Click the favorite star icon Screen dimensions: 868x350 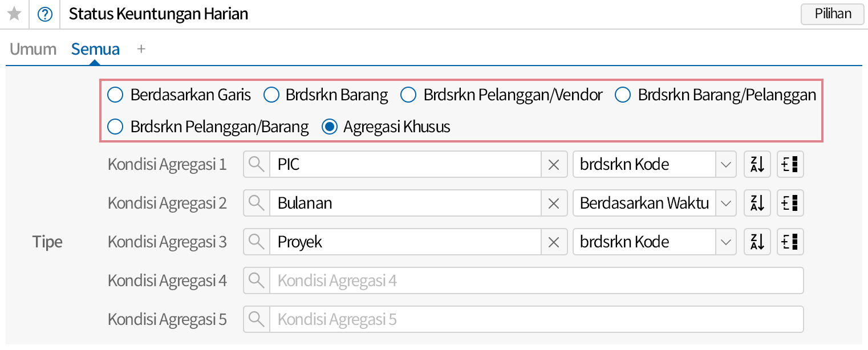(14, 14)
